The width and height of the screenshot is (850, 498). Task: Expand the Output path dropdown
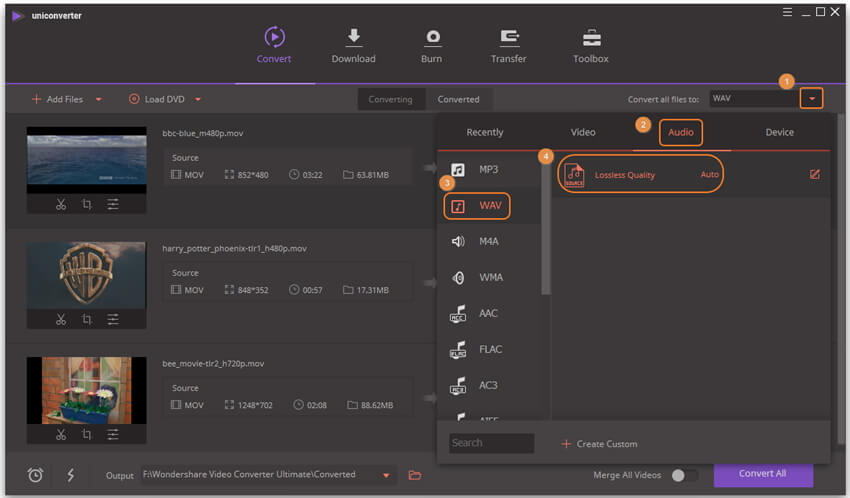(x=386, y=475)
